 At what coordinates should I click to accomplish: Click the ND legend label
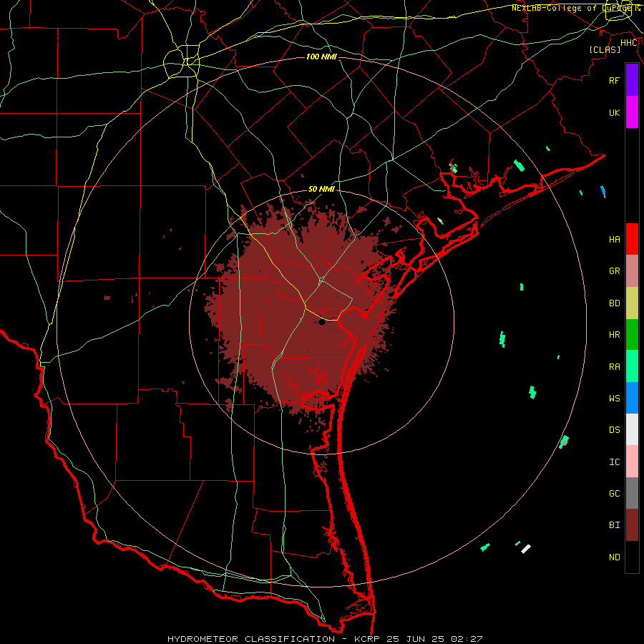pyautogui.click(x=614, y=557)
